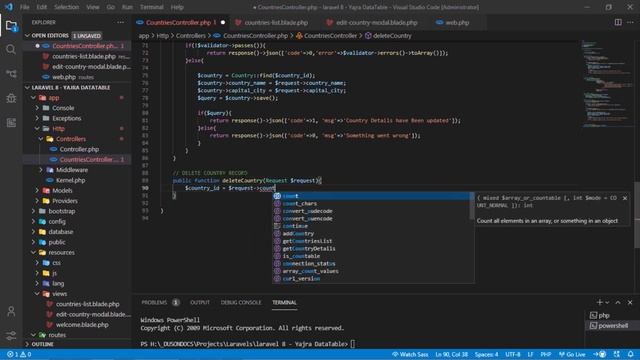
Task: Open the Accounts icon in activity bar
Action: click(11, 311)
